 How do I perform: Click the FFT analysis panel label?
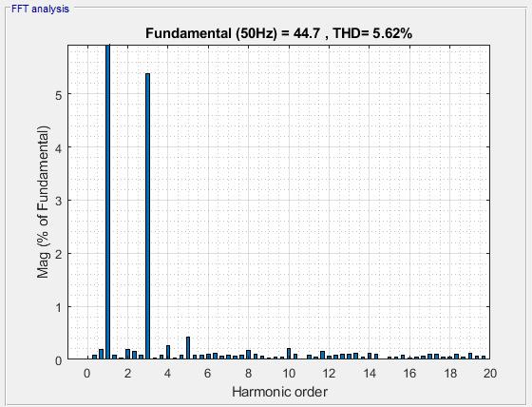[x=40, y=9]
